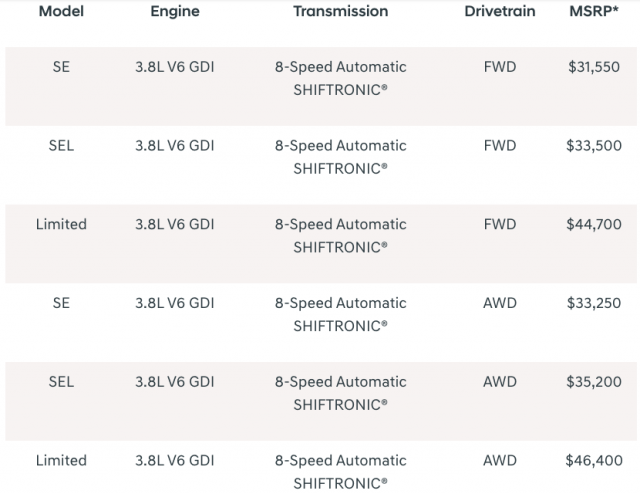640x494 pixels.
Task: Click SE model name in $33,250 row
Action: (61, 303)
